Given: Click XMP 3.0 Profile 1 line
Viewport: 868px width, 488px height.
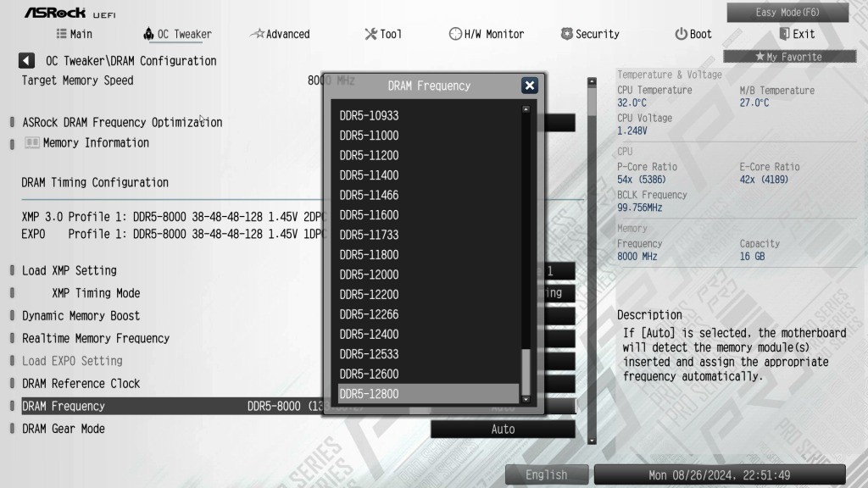Looking at the screenshot, I should point(173,217).
